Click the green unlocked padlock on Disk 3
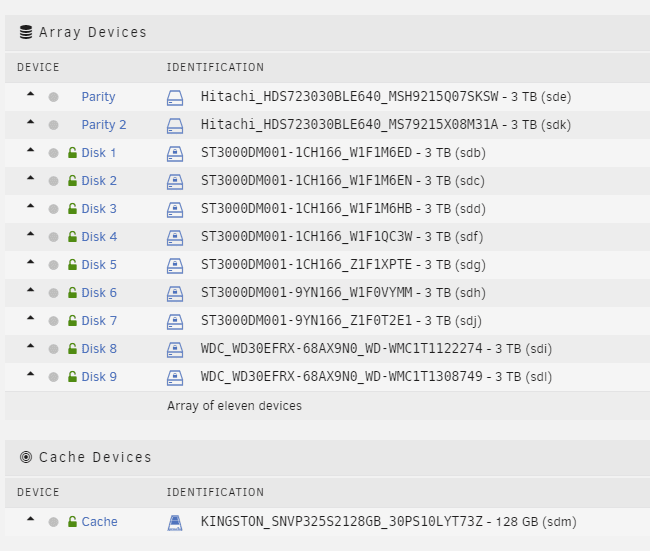Viewport: 650px width, 551px height. point(72,209)
